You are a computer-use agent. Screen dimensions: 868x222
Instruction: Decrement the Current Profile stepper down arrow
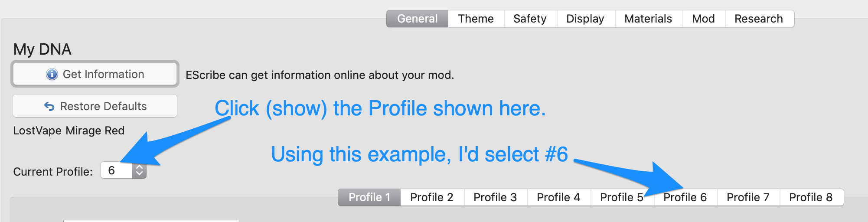pos(139,174)
